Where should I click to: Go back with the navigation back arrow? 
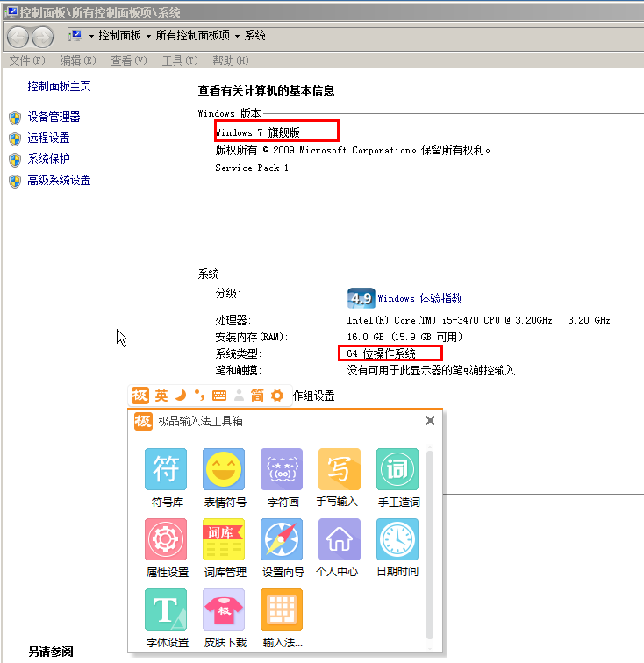point(18,37)
